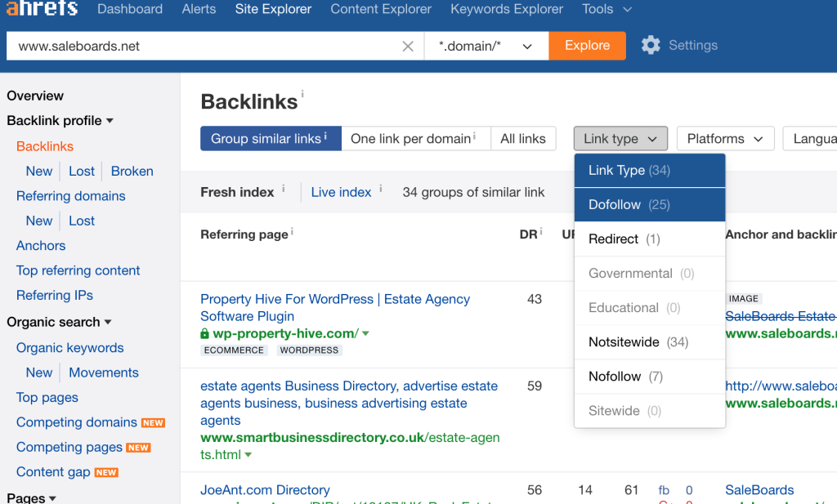
Task: Open the *.domain/* mode dropdown
Action: click(x=486, y=46)
